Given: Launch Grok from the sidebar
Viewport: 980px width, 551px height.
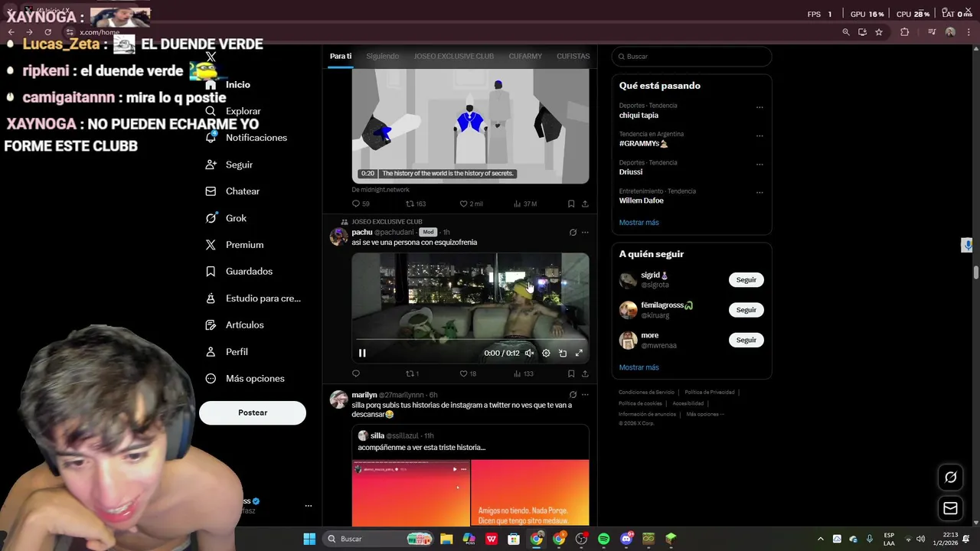Looking at the screenshot, I should point(226,218).
